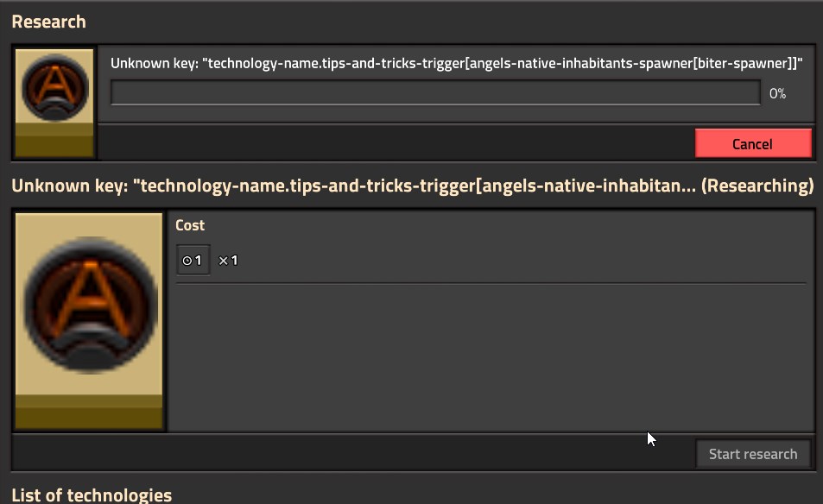
Task: Click the ×1 cost count
Action: tap(228, 260)
